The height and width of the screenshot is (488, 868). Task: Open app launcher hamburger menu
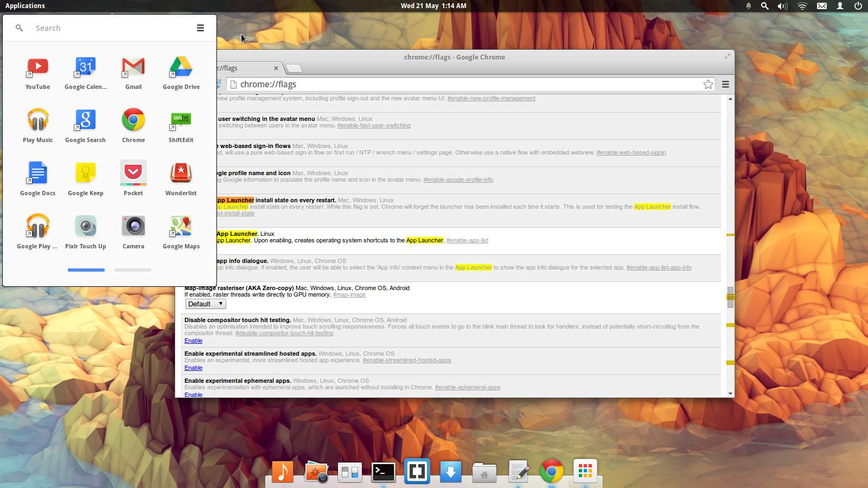pos(200,28)
